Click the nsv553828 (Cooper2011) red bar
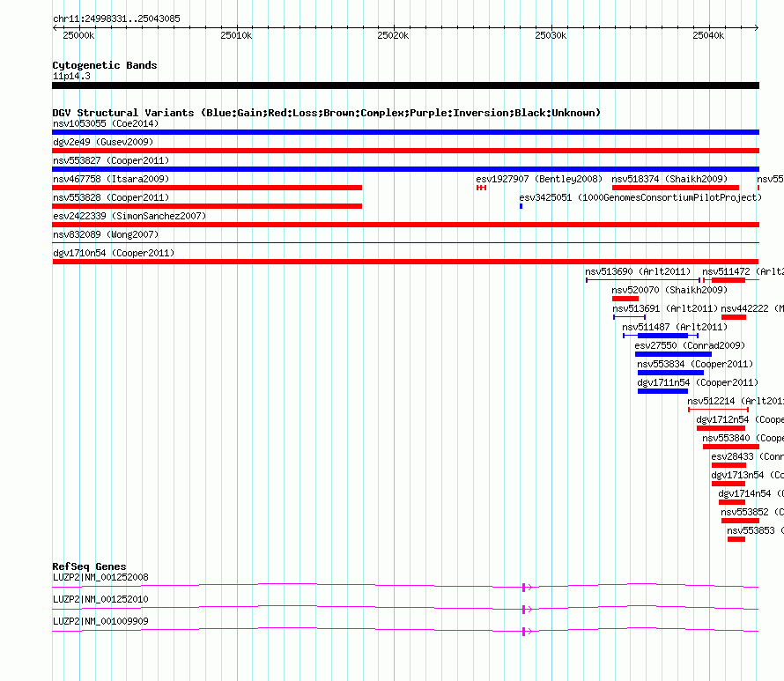The width and height of the screenshot is (784, 681). pos(207,206)
